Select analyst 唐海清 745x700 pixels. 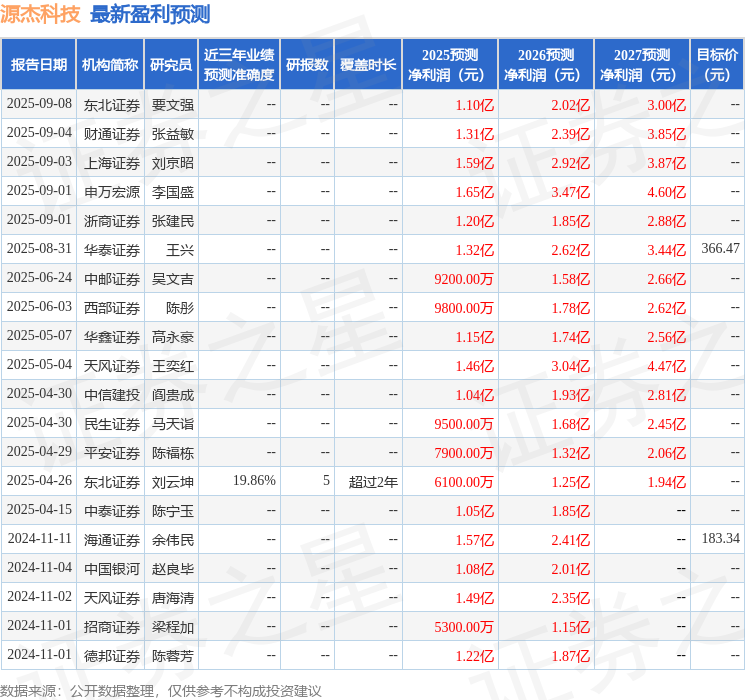point(173,598)
